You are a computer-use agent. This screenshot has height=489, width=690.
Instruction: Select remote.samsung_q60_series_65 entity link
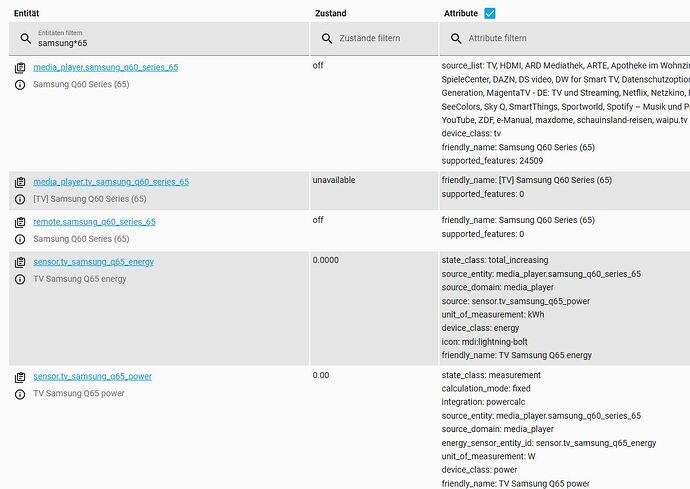94,222
